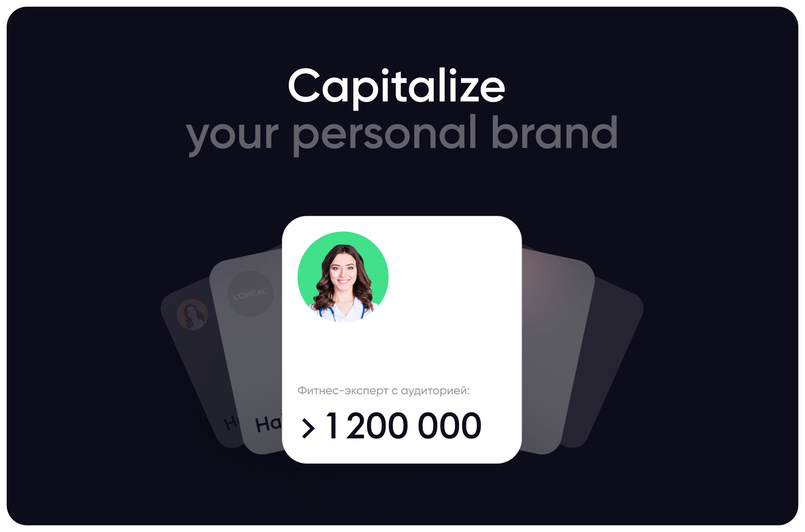The image size is (805, 532).
Task: Click the 'Фитнес-эксперт с аудиторией:' label
Action: point(383,391)
